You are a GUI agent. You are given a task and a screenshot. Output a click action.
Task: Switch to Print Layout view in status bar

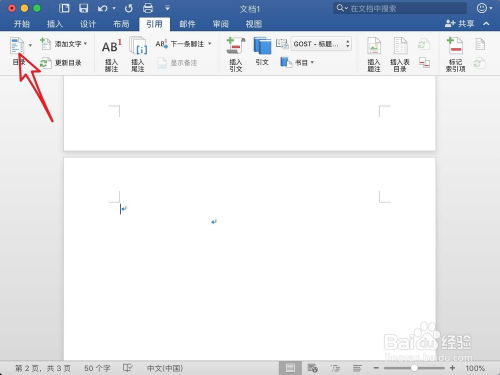point(290,368)
